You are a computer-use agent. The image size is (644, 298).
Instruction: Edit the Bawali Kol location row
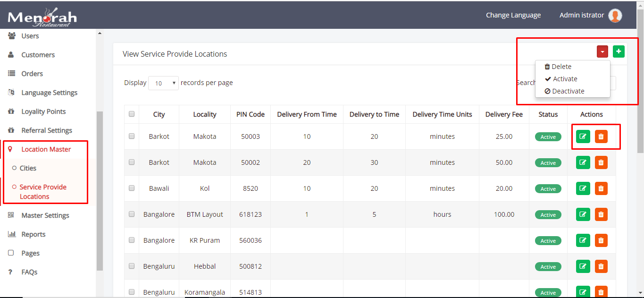coord(583,188)
